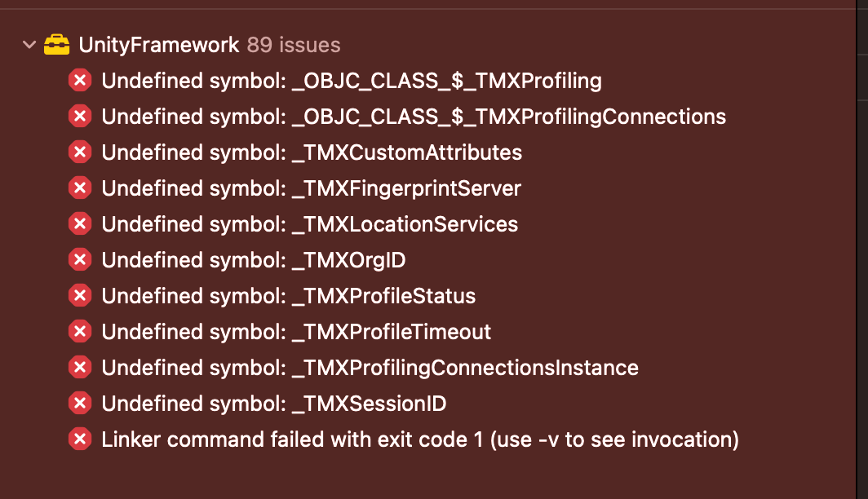Click error icon beside _TMXOrgID
868x499 pixels.
(80, 260)
